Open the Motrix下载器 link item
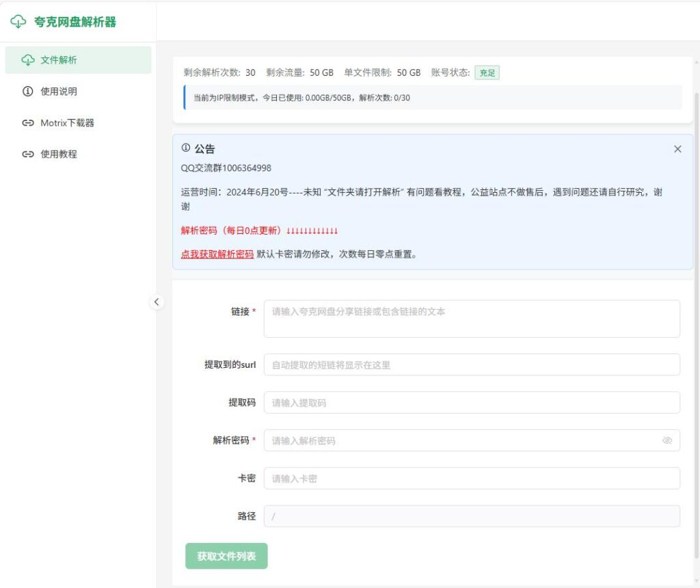Image resolution: width=700 pixels, height=588 pixels. (78, 123)
